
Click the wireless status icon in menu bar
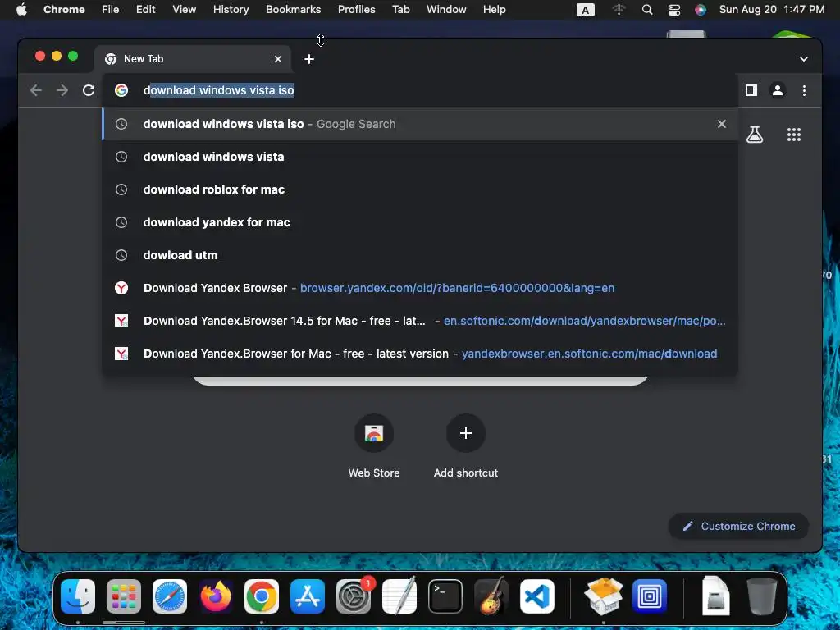click(619, 10)
